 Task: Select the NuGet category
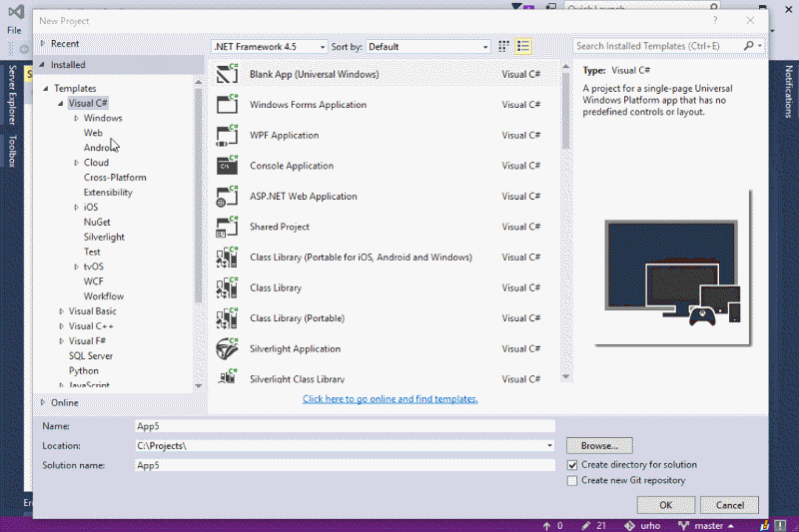[97, 222]
